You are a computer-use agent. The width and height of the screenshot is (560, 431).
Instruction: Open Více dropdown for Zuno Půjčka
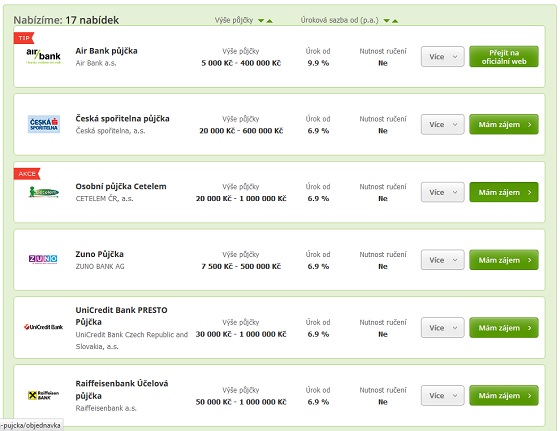[442, 260]
